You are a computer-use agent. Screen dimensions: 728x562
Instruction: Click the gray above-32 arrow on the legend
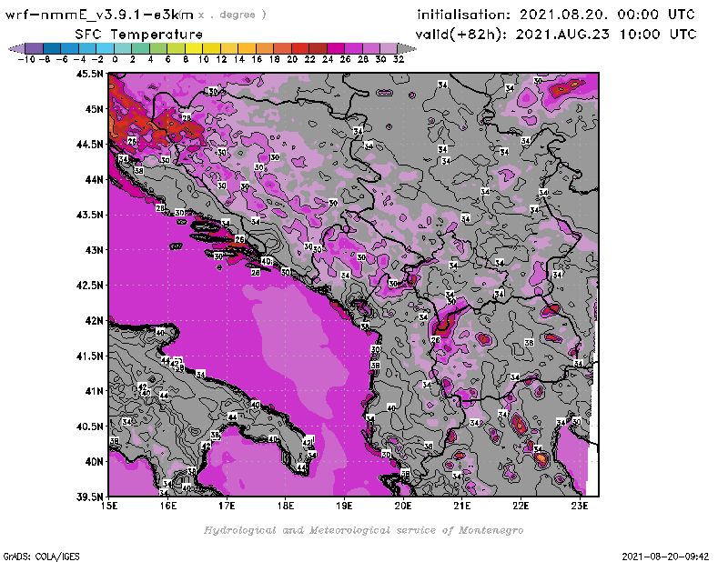(x=407, y=48)
